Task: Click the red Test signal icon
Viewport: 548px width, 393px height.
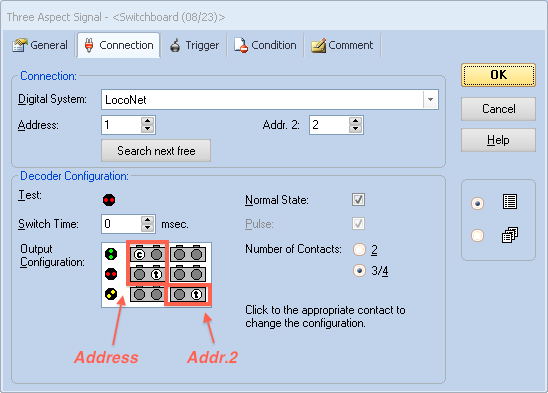Action: point(109,200)
